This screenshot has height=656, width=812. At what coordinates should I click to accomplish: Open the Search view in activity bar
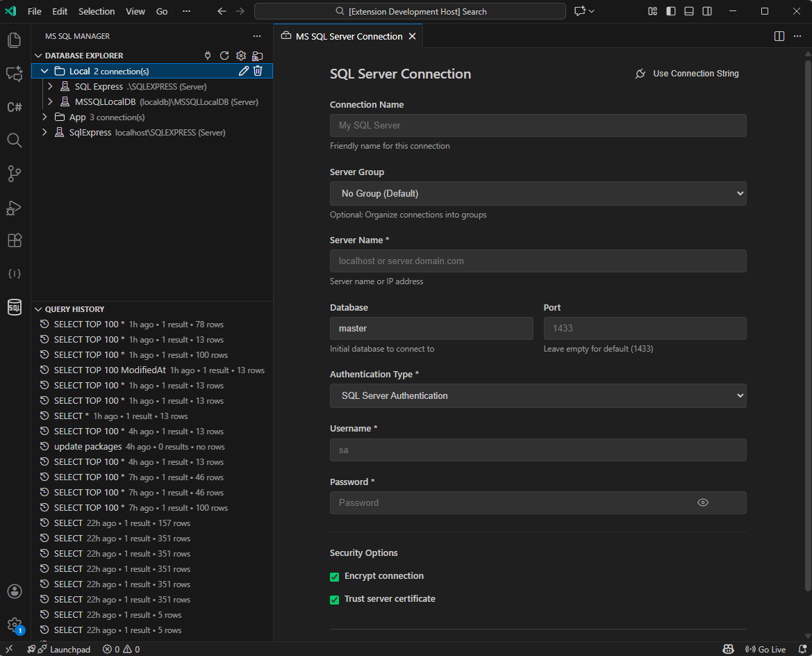point(15,140)
